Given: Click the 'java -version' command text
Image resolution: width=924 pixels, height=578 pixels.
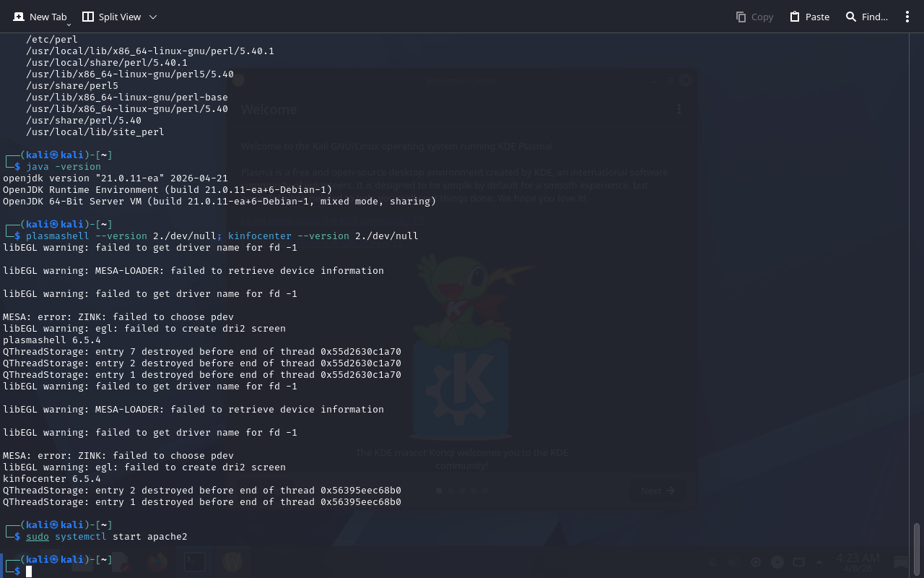Looking at the screenshot, I should 64,167.
